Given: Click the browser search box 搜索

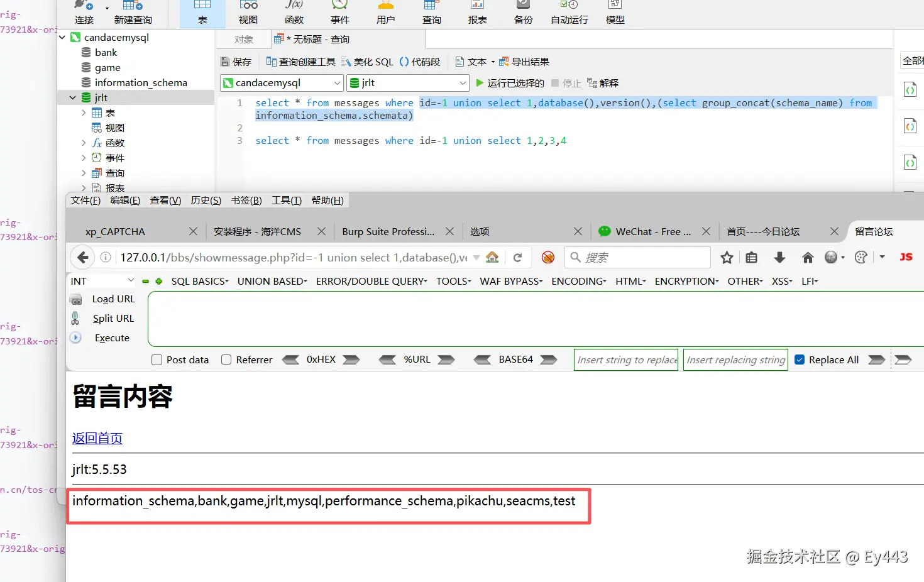Looking at the screenshot, I should pyautogui.click(x=638, y=258).
